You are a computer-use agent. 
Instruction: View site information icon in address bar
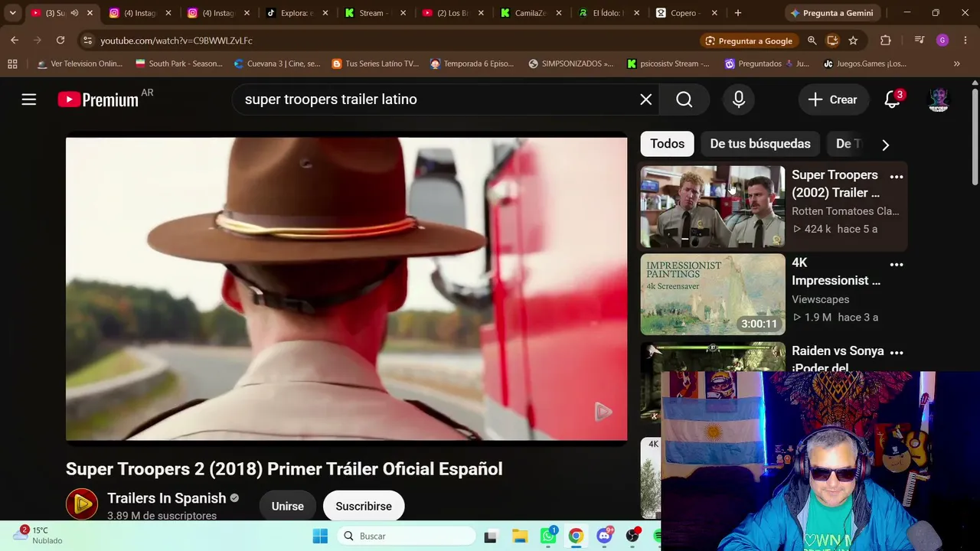click(87, 41)
